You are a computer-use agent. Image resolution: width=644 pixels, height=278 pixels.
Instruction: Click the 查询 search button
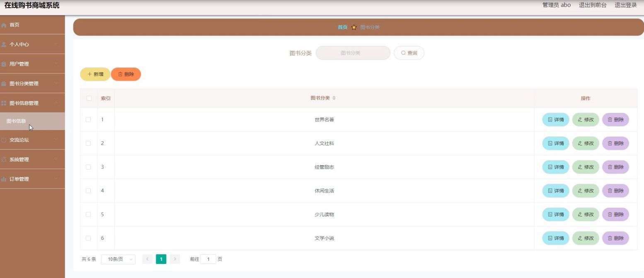pos(409,53)
